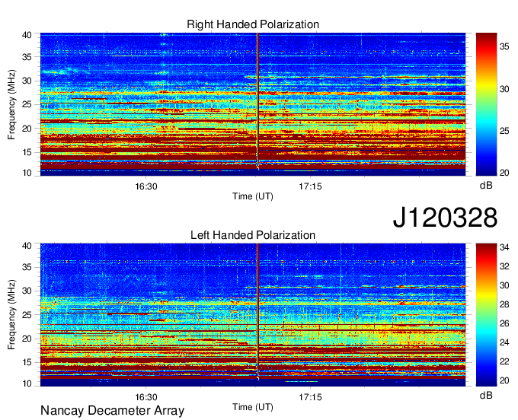Click 'Time (UT)' label of the bottom plot
The height and width of the screenshot is (420, 518).
[x=253, y=407]
